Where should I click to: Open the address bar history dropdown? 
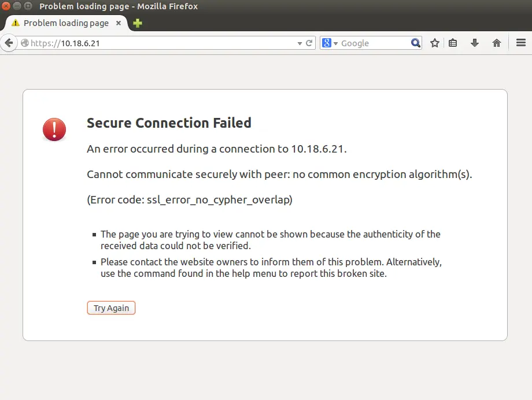[x=300, y=43]
